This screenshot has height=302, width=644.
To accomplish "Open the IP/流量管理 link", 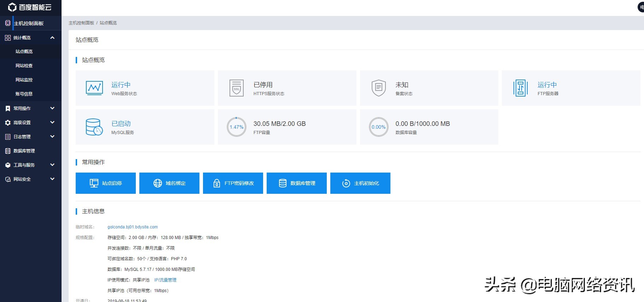I will point(165,280).
